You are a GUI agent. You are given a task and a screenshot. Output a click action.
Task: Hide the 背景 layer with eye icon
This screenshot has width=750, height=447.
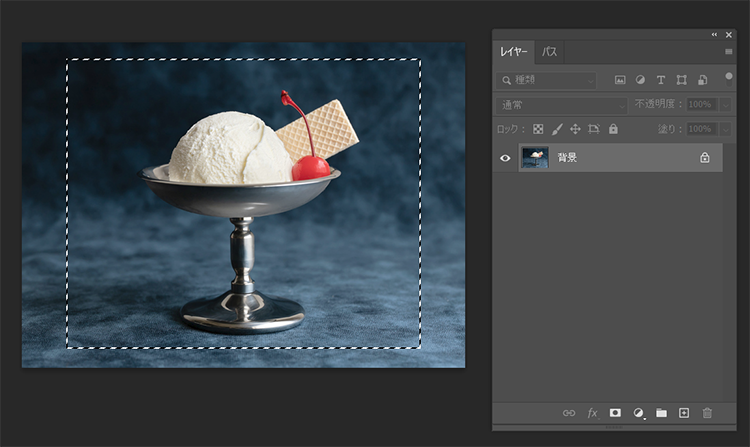click(505, 158)
